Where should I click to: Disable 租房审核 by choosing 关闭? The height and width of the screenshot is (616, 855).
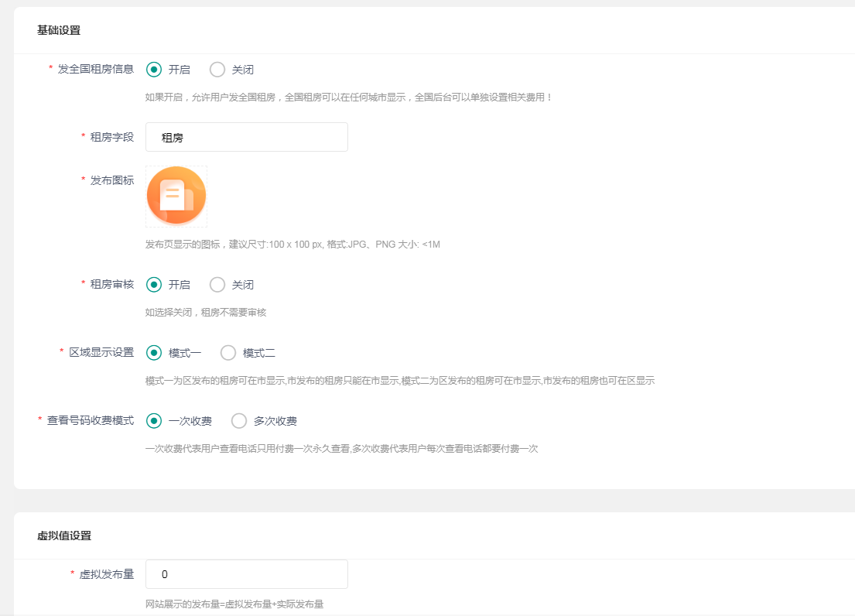pyautogui.click(x=217, y=285)
